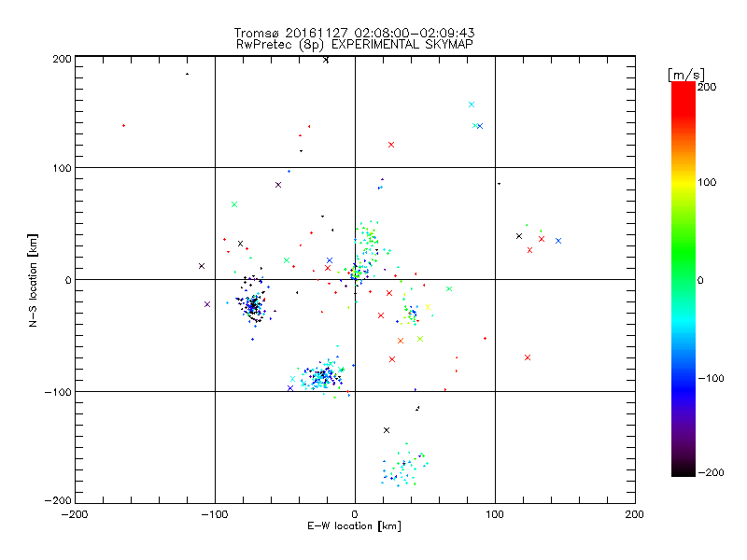Click the yellow X marker in the plot
The width and height of the screenshot is (747, 560).
[x=428, y=307]
